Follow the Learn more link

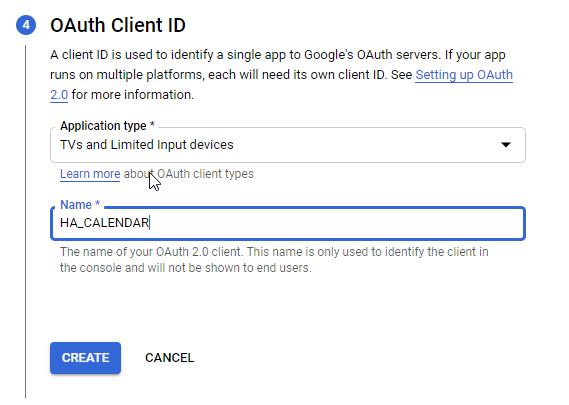pos(90,174)
